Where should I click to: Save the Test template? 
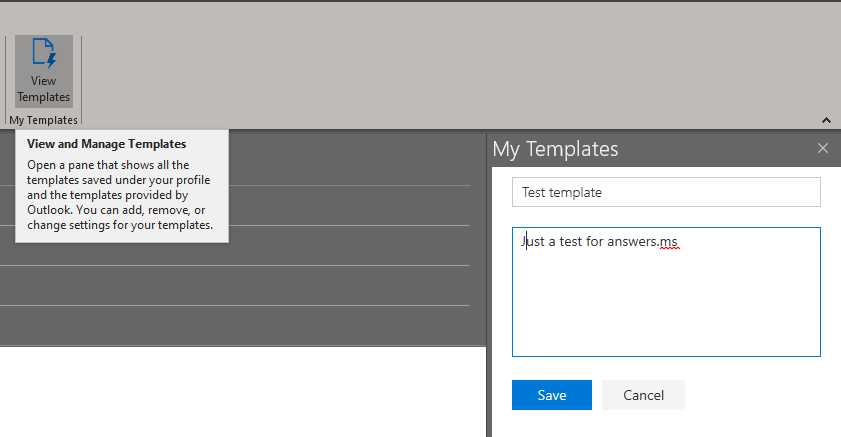coord(552,395)
